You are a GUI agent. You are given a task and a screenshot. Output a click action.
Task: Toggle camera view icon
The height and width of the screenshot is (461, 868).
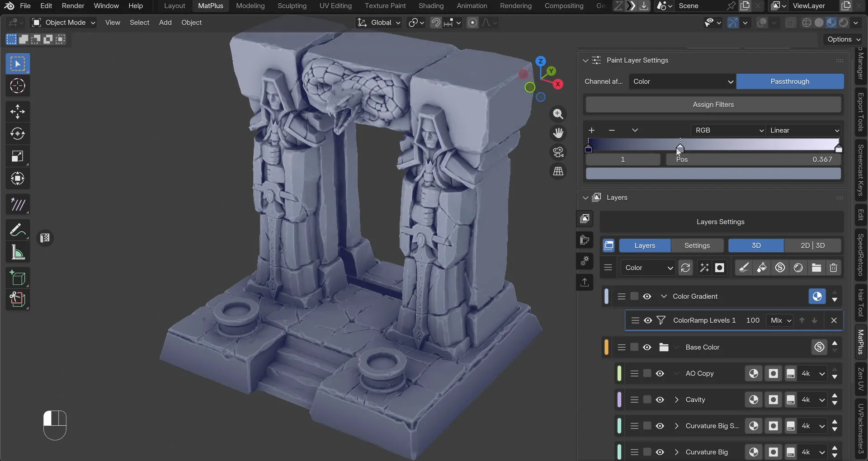558,152
